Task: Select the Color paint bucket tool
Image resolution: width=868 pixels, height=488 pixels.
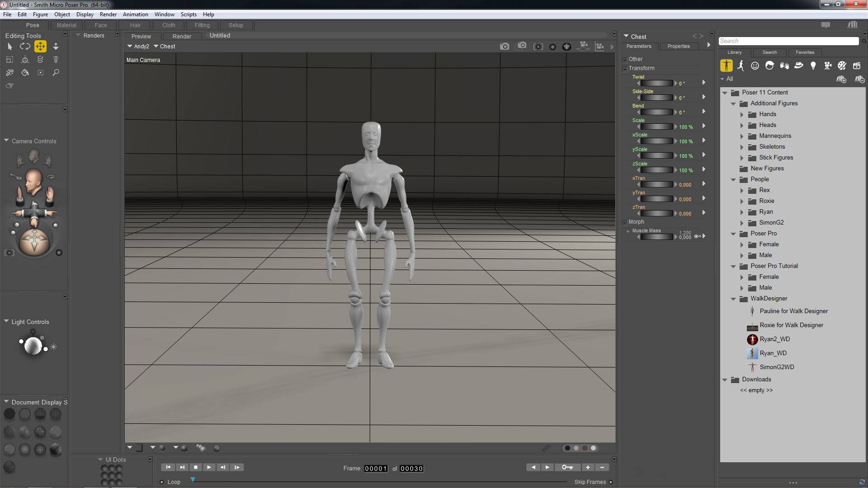Action: point(25,72)
